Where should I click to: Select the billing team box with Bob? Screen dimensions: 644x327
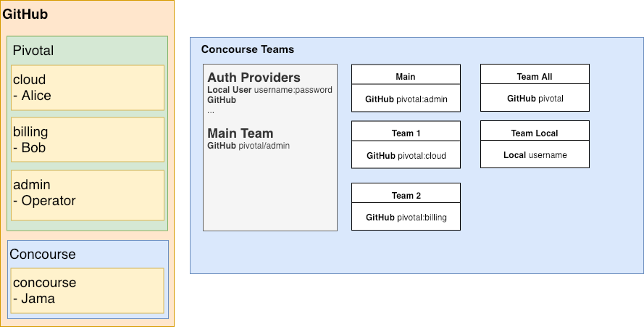click(87, 140)
